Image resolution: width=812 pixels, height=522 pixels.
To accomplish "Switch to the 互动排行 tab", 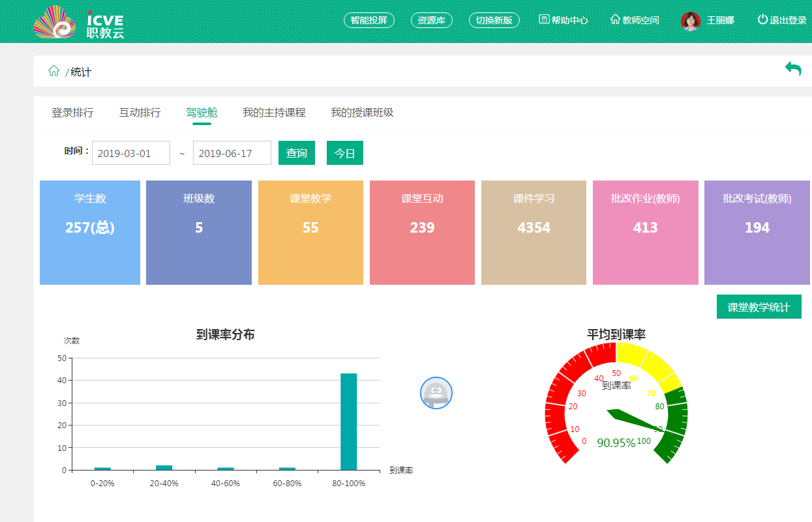I will click(x=140, y=113).
